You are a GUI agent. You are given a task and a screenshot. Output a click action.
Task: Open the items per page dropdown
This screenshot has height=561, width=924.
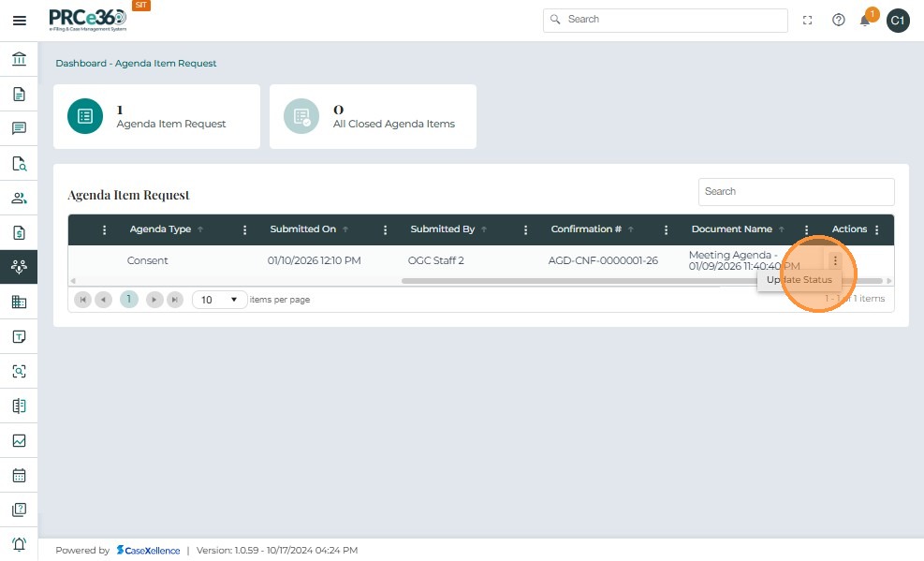(x=219, y=300)
